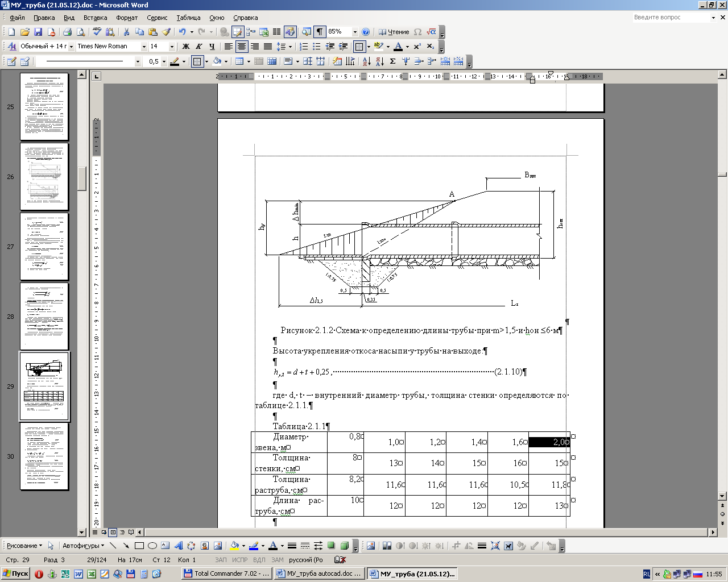
Task: Print the document using the printer icon
Action: pyautogui.click(x=68, y=32)
